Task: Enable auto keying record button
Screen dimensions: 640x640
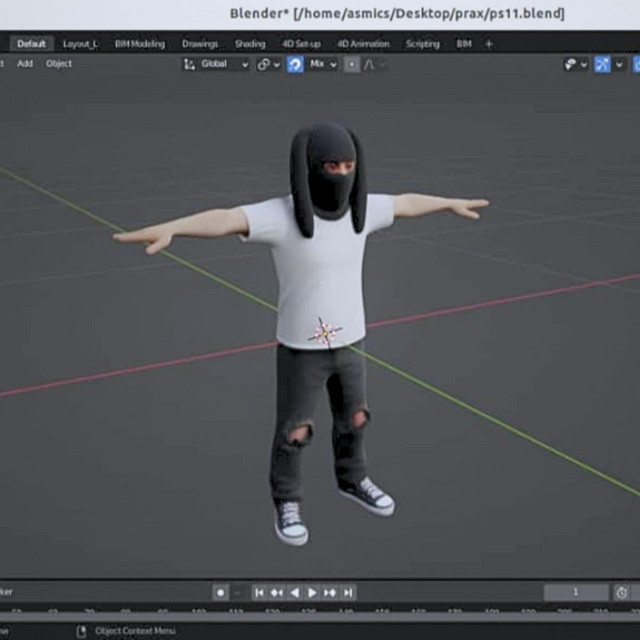Action: point(221,592)
